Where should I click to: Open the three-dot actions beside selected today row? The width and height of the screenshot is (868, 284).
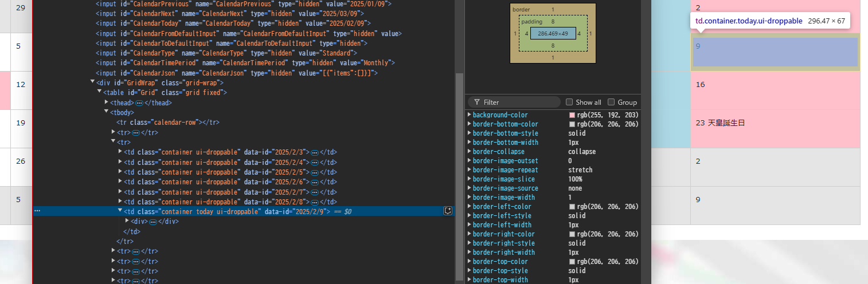pyautogui.click(x=37, y=211)
